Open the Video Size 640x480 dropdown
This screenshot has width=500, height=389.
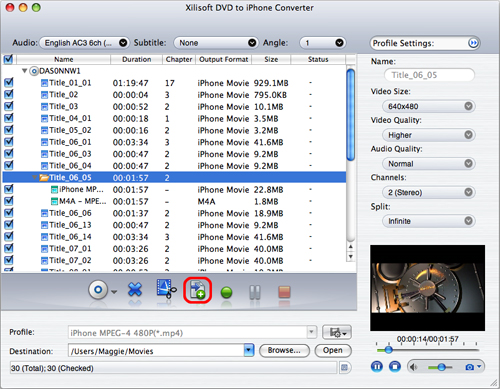point(429,106)
